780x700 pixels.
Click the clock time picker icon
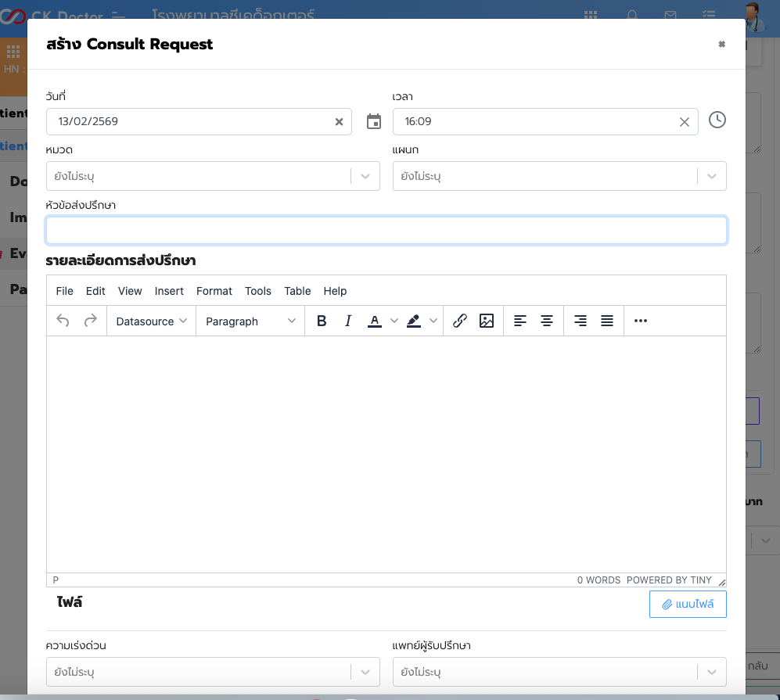(717, 120)
